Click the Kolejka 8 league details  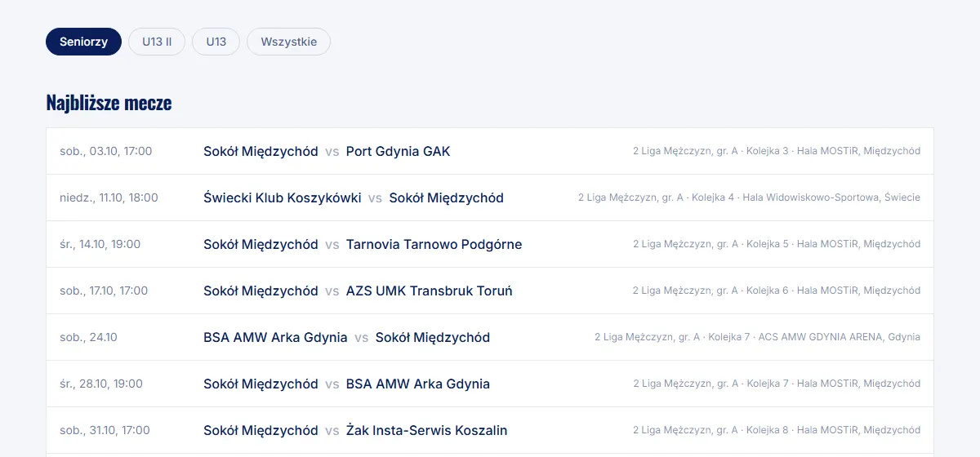click(777, 430)
